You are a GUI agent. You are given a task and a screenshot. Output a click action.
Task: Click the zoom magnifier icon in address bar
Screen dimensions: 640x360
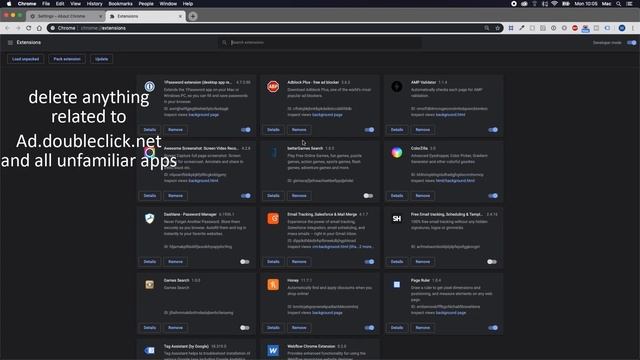(x=487, y=28)
